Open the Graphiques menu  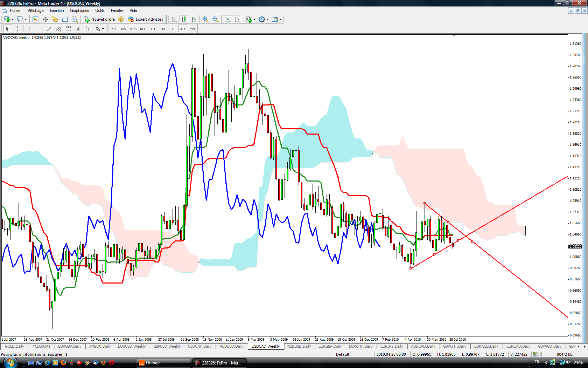(79, 11)
